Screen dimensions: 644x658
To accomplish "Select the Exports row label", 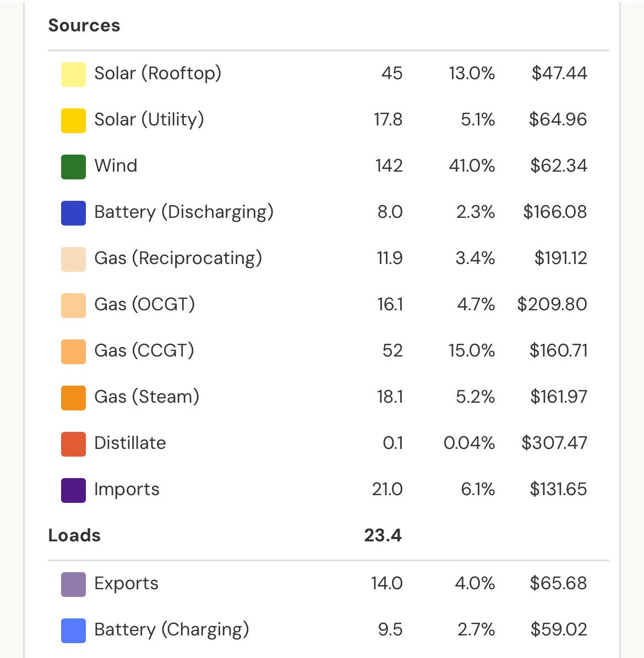I will (127, 583).
